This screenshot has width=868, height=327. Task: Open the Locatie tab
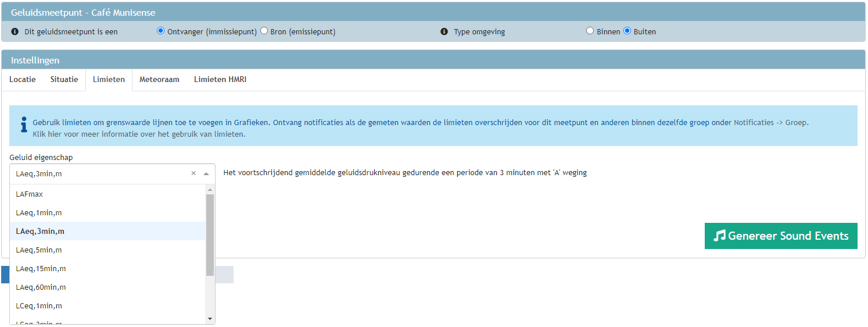23,80
